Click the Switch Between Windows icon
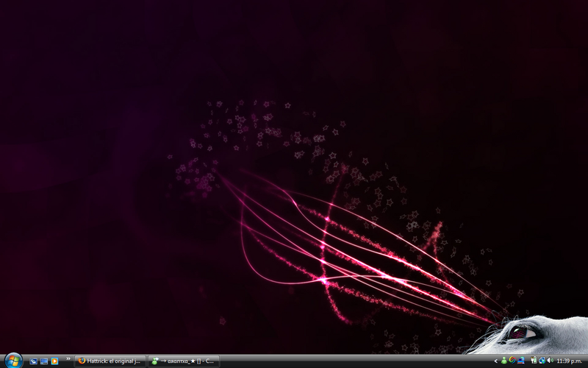The height and width of the screenshot is (368, 588). click(x=43, y=361)
